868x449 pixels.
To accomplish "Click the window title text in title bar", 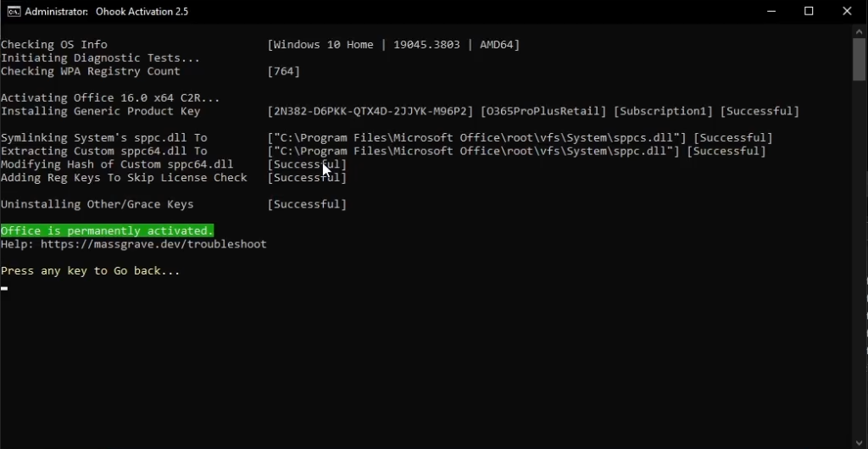I will coord(107,12).
